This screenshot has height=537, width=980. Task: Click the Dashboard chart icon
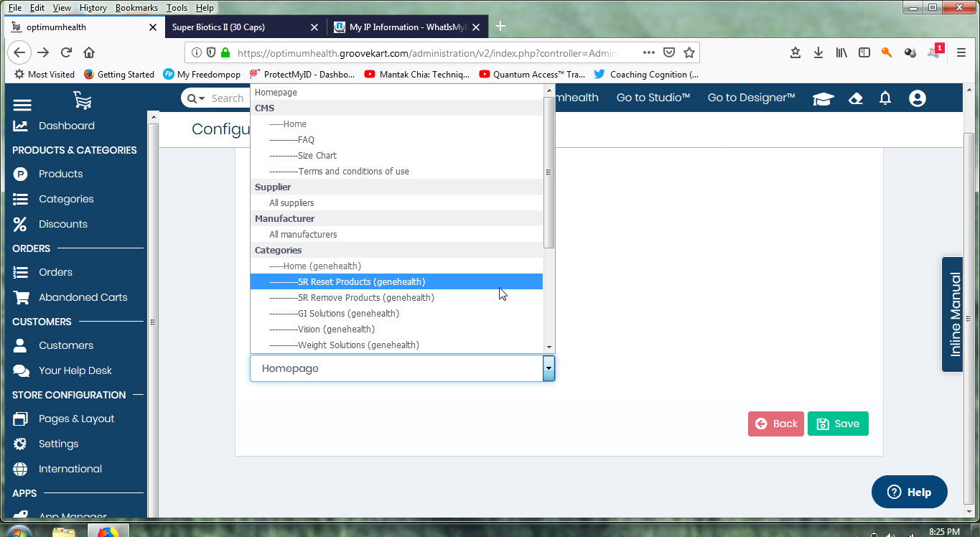tap(20, 126)
